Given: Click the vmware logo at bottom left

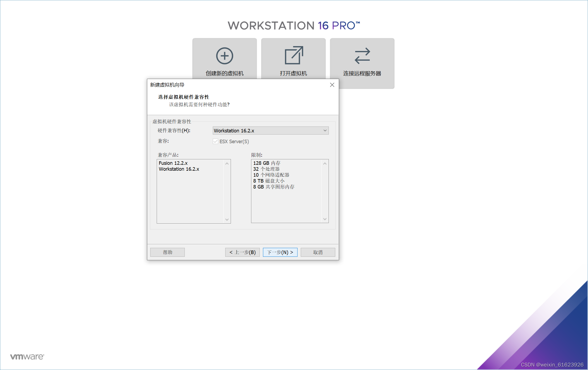Looking at the screenshot, I should click(x=27, y=357).
